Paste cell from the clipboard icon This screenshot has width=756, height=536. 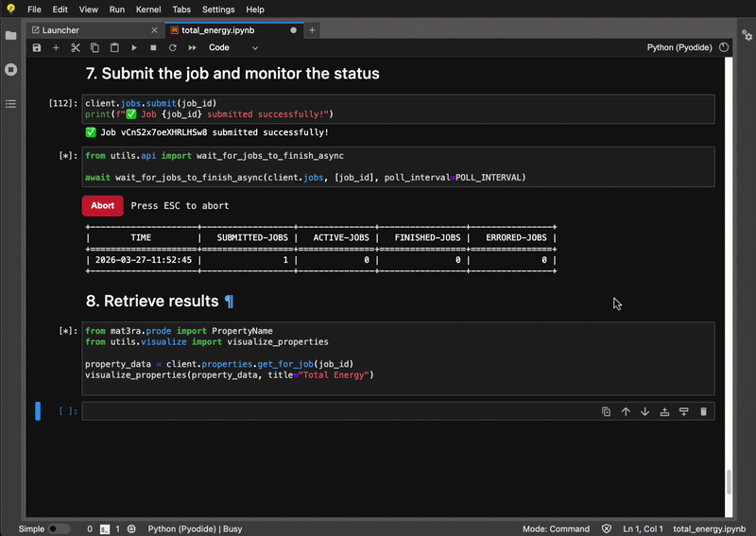(x=114, y=48)
